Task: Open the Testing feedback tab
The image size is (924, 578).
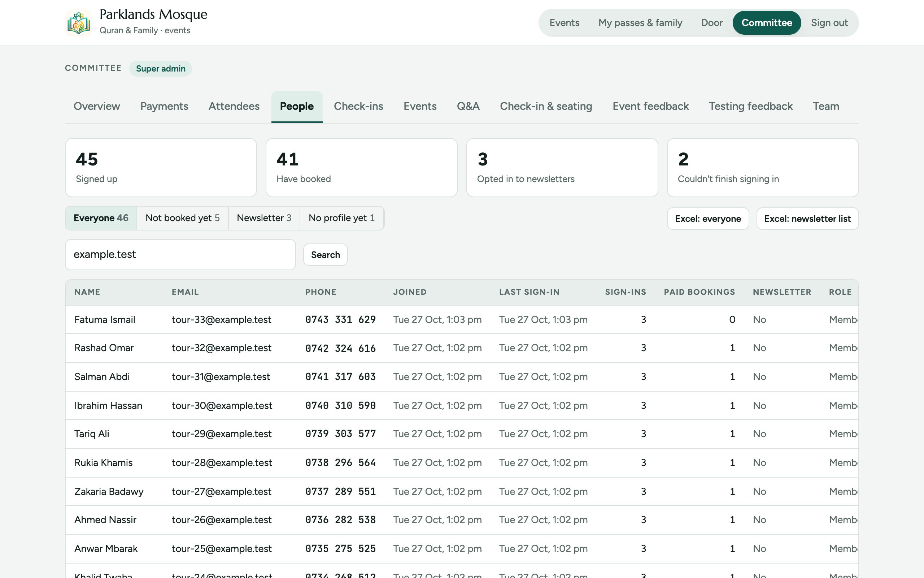Action: (x=751, y=106)
